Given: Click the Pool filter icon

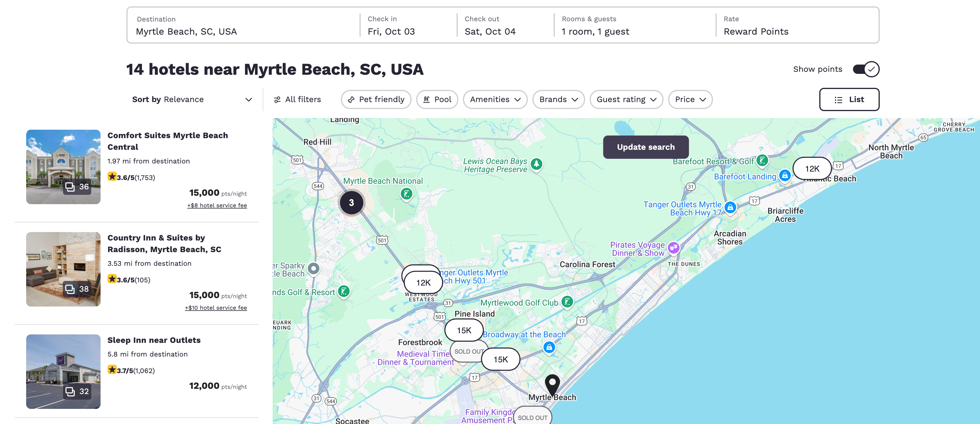Looking at the screenshot, I should 427,99.
